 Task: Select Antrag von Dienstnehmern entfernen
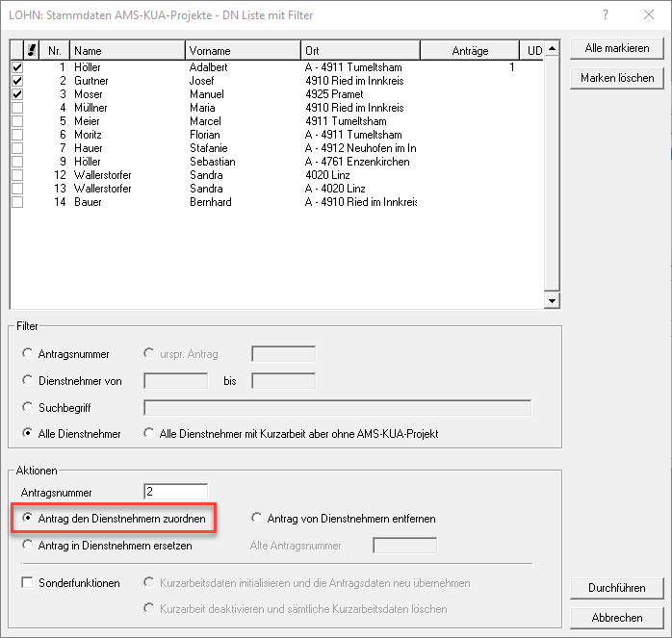tap(256, 519)
